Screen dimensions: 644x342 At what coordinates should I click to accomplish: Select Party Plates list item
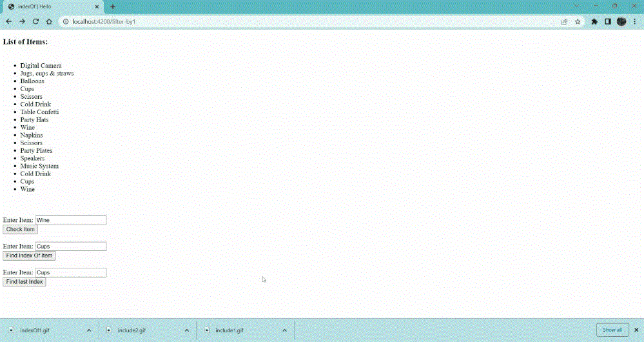point(36,150)
